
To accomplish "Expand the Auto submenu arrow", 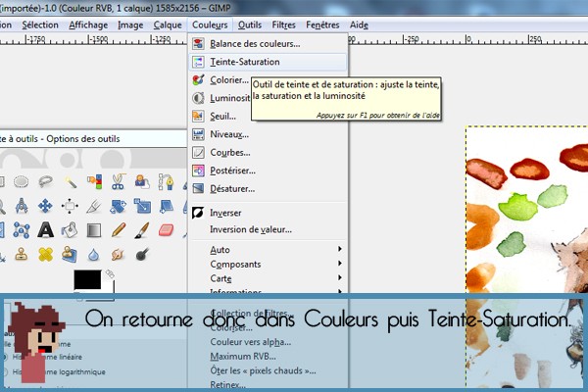I will (340, 249).
